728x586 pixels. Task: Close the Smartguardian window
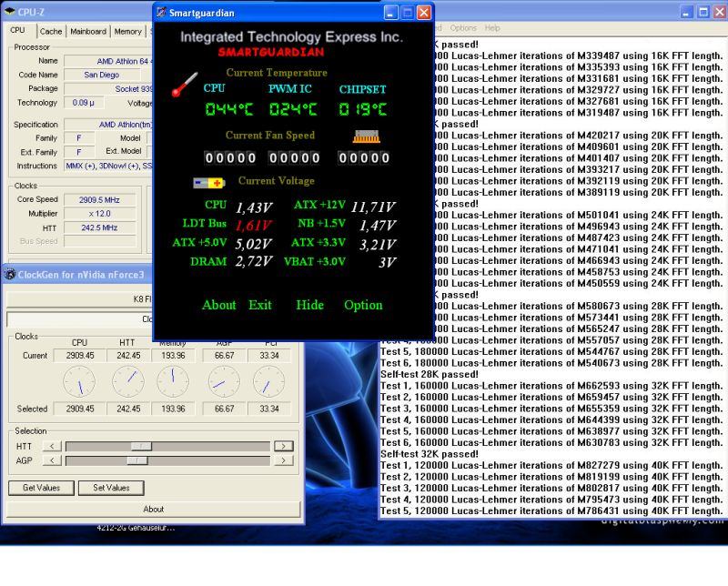pyautogui.click(x=423, y=13)
